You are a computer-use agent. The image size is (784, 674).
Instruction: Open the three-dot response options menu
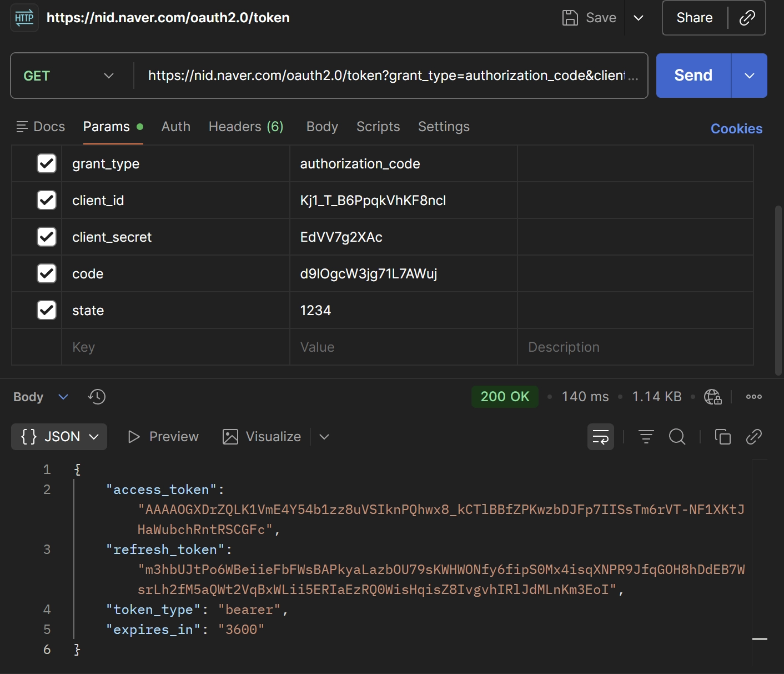tap(753, 397)
